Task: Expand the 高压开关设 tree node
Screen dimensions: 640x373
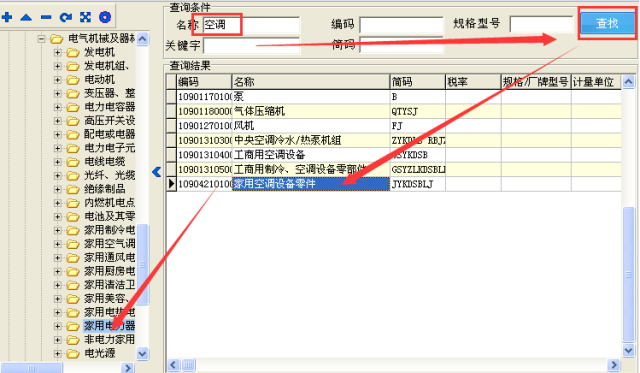Action: pos(58,121)
